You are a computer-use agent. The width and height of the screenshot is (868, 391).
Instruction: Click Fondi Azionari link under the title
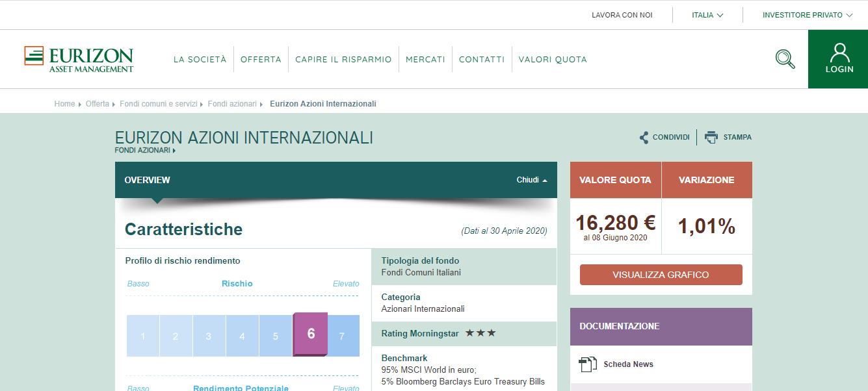click(x=143, y=150)
